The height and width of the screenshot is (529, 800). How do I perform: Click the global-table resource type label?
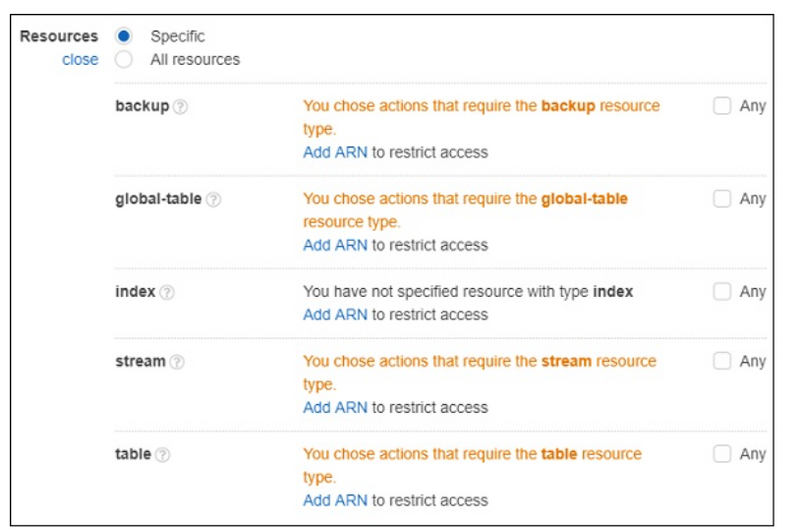(158, 199)
